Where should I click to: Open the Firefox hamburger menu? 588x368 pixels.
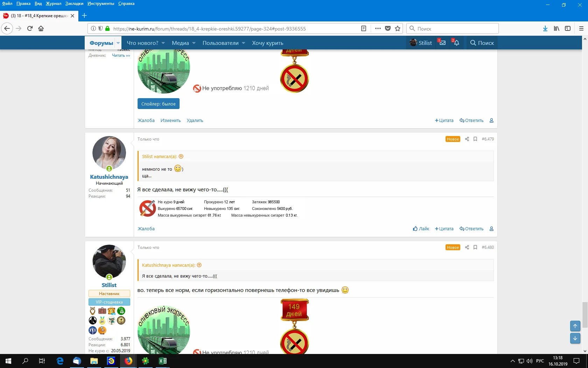pyautogui.click(x=581, y=28)
